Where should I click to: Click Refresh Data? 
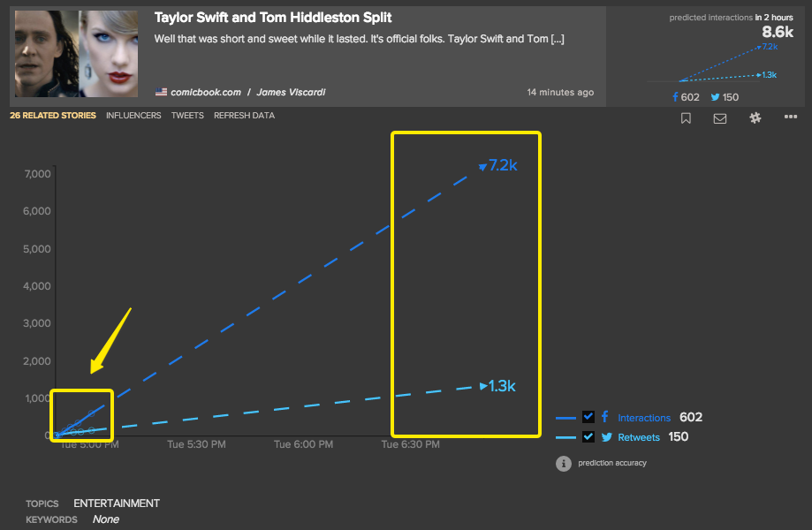coord(244,115)
